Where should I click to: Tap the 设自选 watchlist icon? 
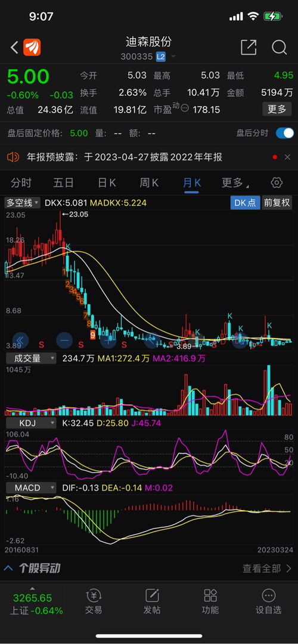[268, 596]
